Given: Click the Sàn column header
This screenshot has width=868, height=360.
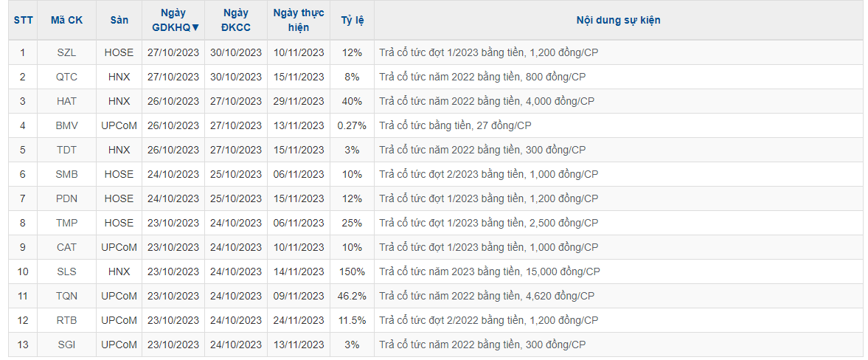Looking at the screenshot, I should click(x=119, y=20).
